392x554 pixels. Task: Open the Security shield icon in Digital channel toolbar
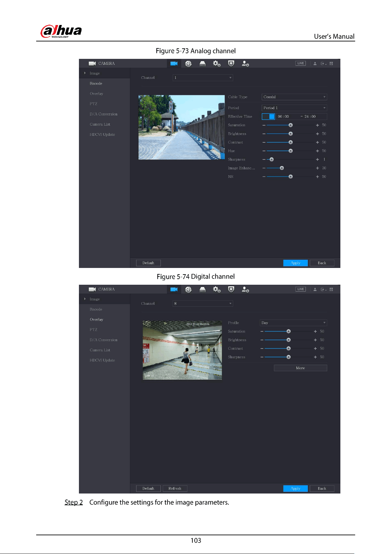[x=231, y=289]
